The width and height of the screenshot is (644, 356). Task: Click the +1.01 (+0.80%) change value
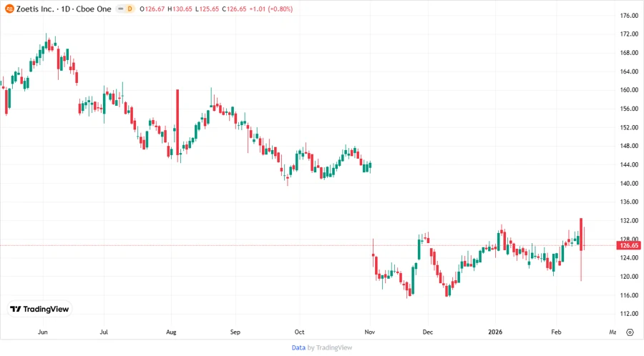tap(271, 9)
